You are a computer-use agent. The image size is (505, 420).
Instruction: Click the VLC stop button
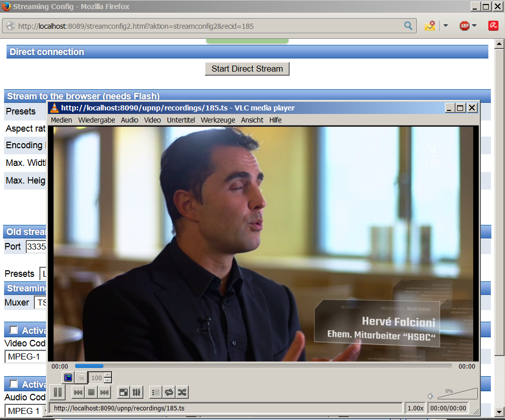click(91, 392)
